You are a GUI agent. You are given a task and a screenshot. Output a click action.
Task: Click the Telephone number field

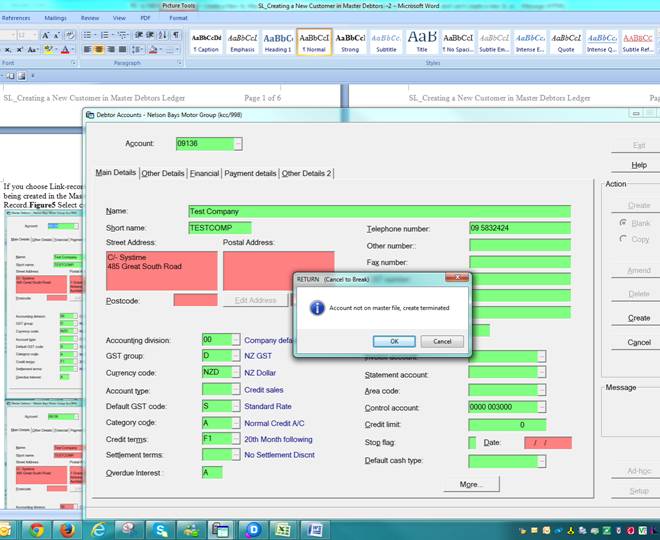click(520, 228)
